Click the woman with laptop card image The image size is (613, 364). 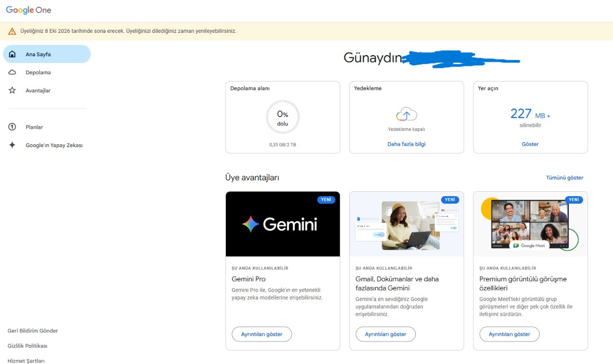point(406,224)
